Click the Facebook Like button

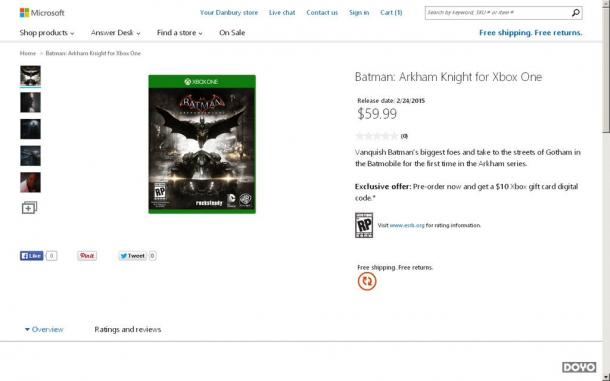[x=32, y=256]
